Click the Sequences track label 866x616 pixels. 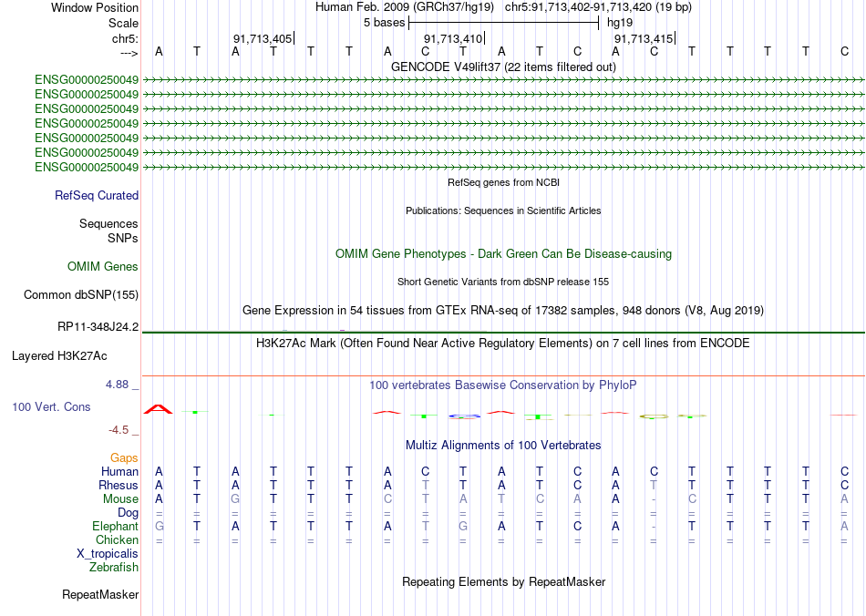(108, 223)
